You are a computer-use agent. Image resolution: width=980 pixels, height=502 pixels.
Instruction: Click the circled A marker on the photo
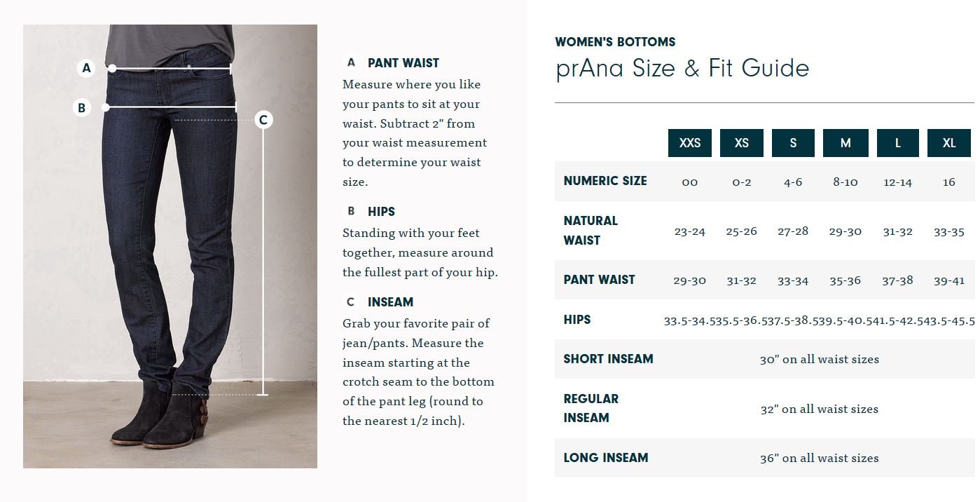(x=86, y=68)
